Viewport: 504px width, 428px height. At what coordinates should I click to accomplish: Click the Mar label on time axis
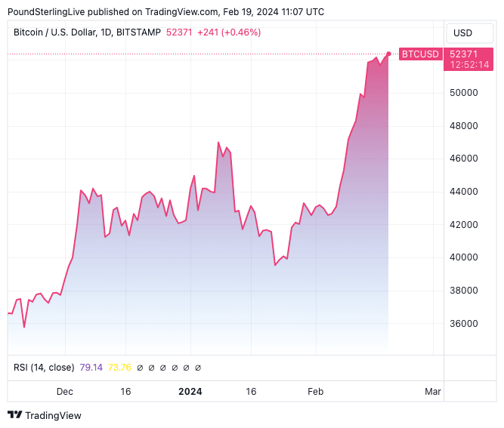pyautogui.click(x=432, y=392)
